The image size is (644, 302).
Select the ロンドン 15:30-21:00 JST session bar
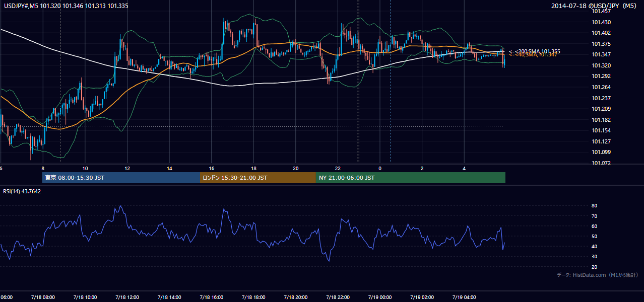tap(258, 178)
